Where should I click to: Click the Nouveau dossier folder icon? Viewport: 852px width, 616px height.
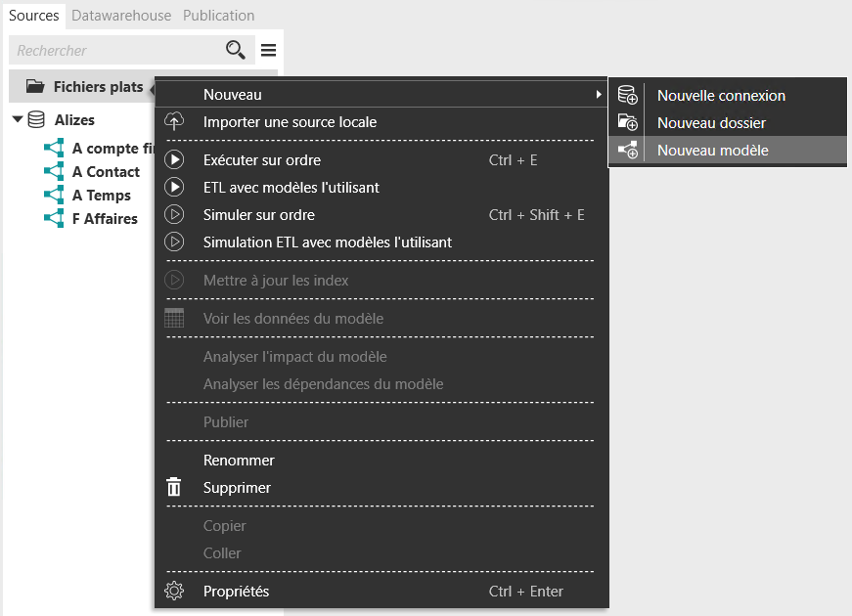click(x=628, y=123)
